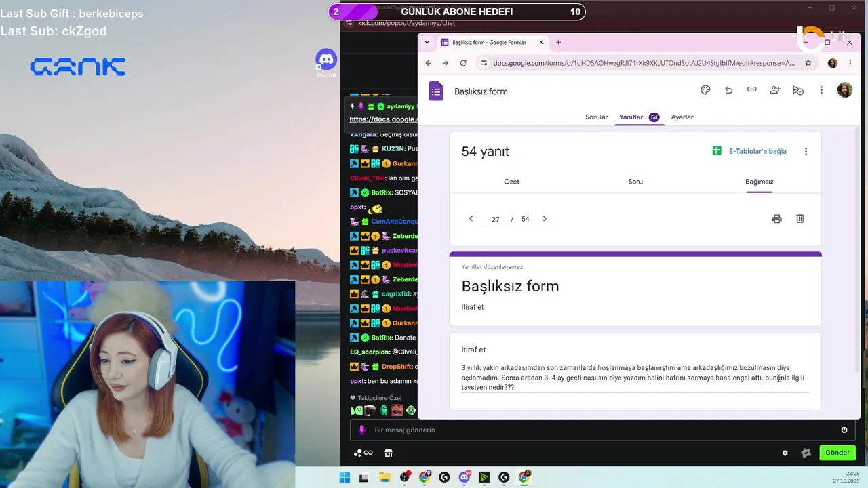
Task: Open the Özet responses view
Action: (x=511, y=182)
